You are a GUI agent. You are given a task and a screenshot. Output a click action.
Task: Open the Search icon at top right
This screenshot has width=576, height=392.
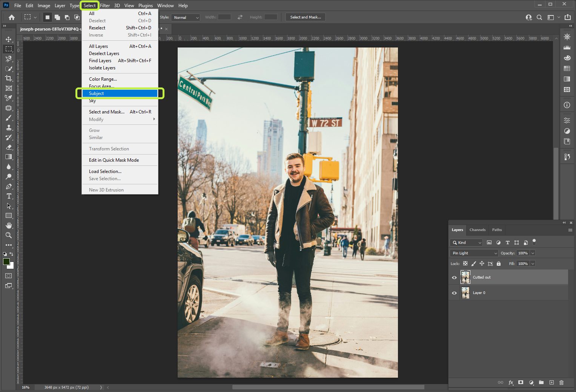(539, 17)
